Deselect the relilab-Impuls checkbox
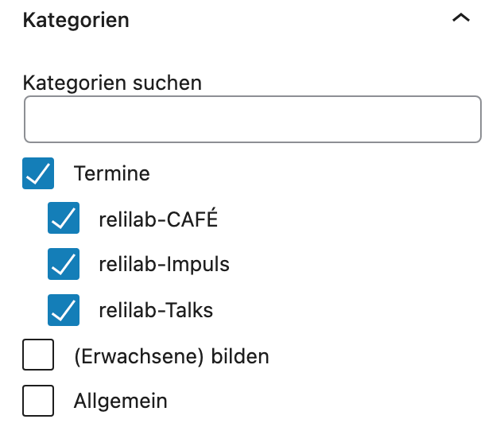The width and height of the screenshot is (504, 423). [64, 264]
